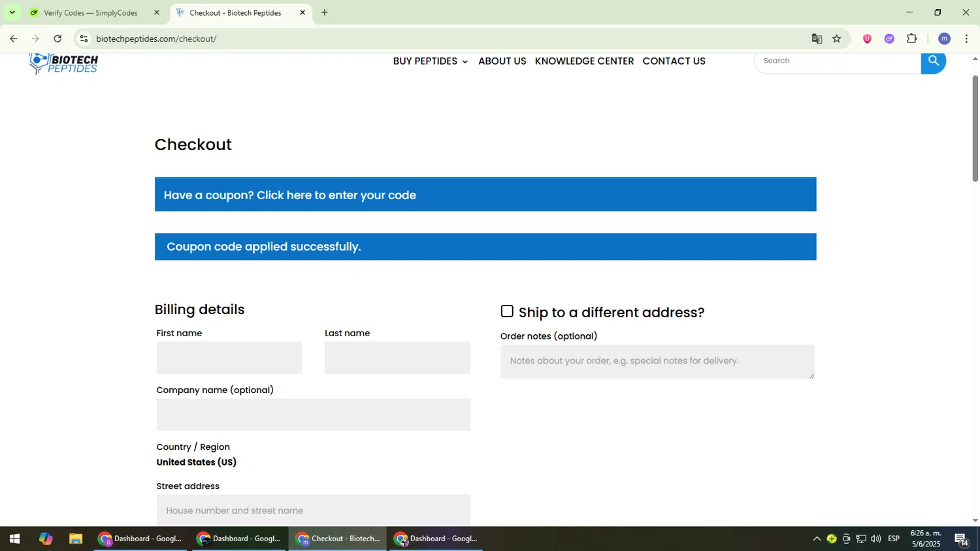Image resolution: width=980 pixels, height=551 pixels.
Task: Expand the Buy Peptides menu
Action: point(431,61)
